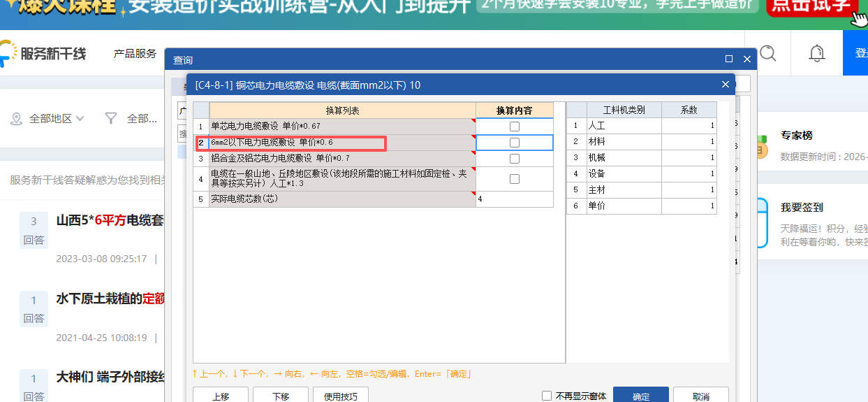Cancel with the 取消 button
Screen dimensions: 868x402
click(x=701, y=396)
